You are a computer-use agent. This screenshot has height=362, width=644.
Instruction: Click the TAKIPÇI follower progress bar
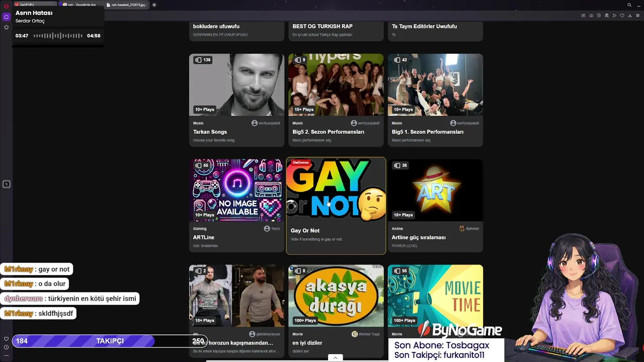110,341
